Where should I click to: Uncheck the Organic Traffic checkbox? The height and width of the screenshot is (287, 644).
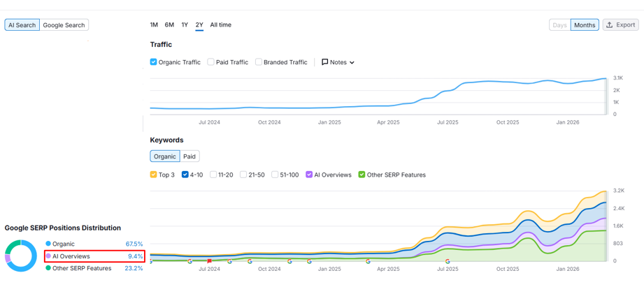tap(154, 62)
